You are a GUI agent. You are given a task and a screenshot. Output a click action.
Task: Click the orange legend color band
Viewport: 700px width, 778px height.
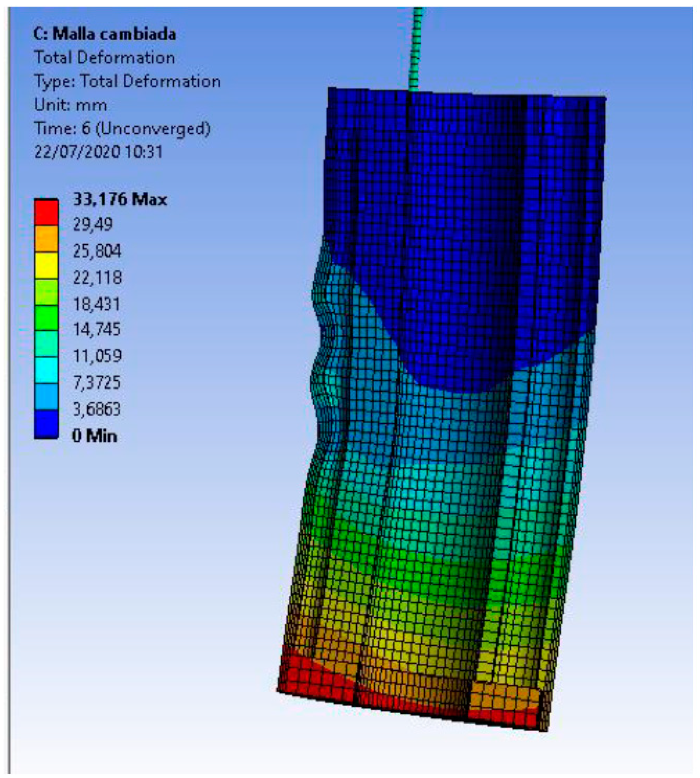(46, 238)
